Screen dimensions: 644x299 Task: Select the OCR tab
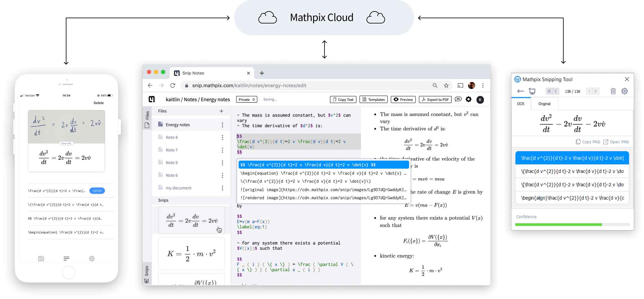[521, 104]
